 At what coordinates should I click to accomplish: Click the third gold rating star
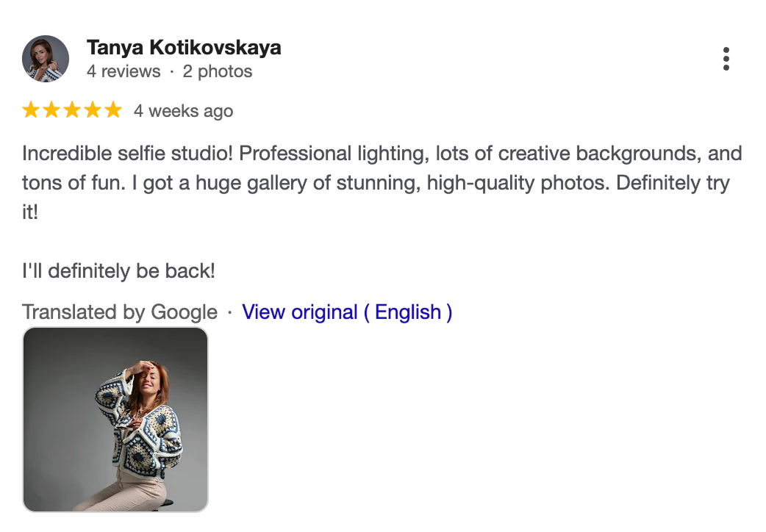(72, 111)
